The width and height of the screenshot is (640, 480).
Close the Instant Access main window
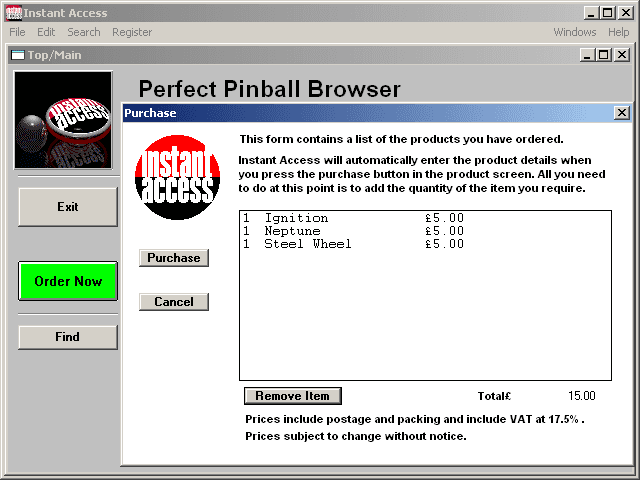[x=625, y=13]
